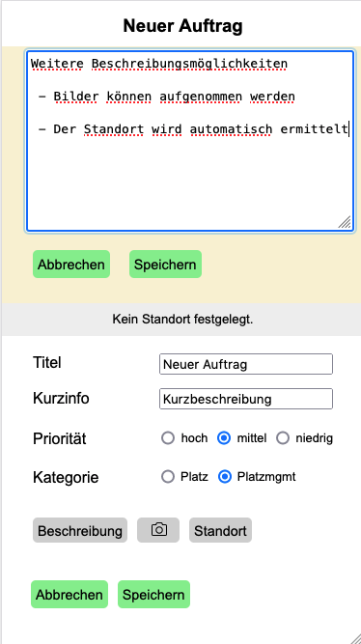The image size is (361, 644).
Task: Open the Beschreibung editor button
Action: coord(80,530)
